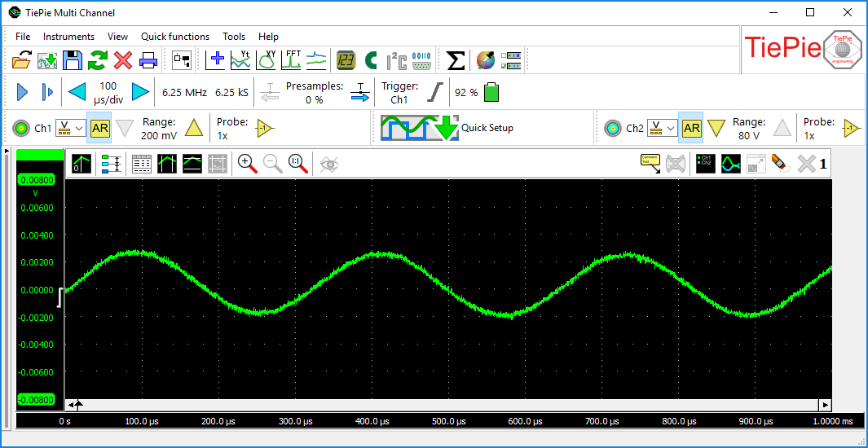This screenshot has width=868, height=448.
Task: Toggle the Ch1 channel enable indicator
Action: pos(21,129)
